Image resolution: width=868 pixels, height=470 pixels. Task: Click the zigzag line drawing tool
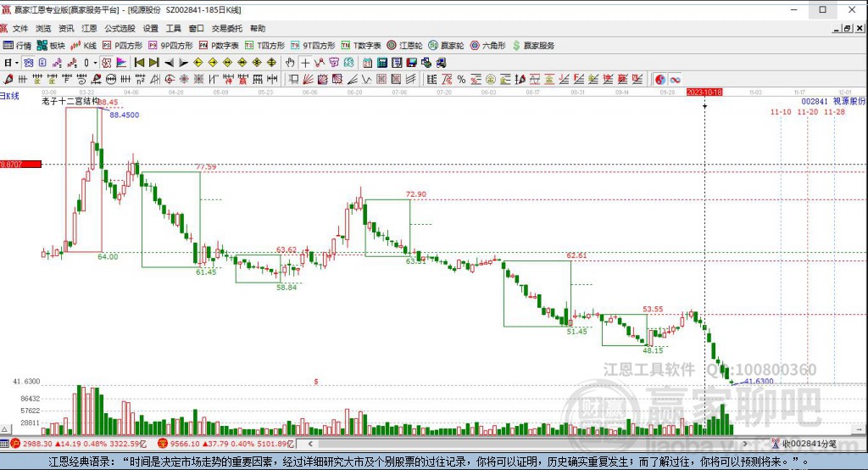tap(365, 79)
